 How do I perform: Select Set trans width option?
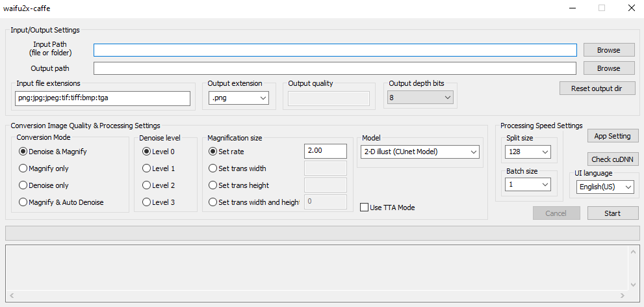(x=237, y=168)
